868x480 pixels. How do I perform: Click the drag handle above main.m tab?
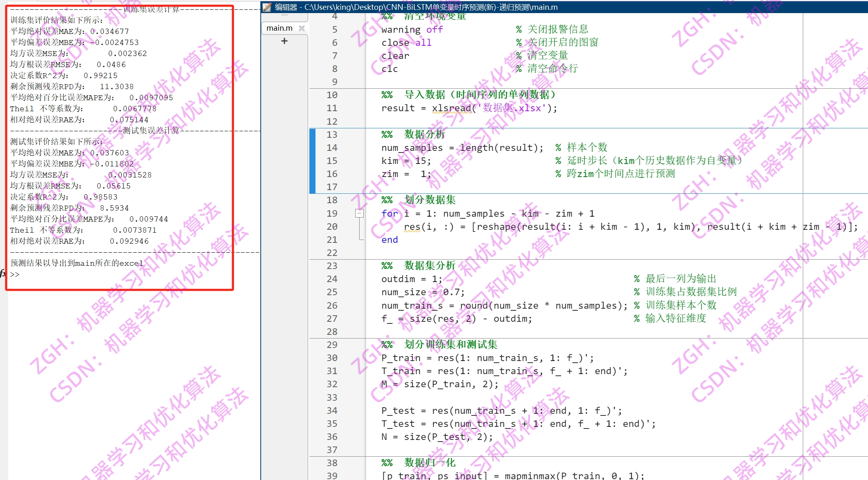click(x=284, y=15)
